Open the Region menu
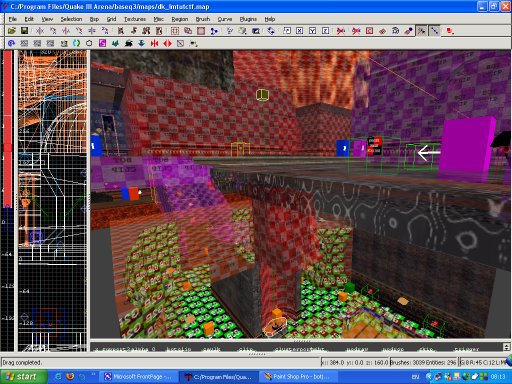 pyautogui.click(x=180, y=19)
